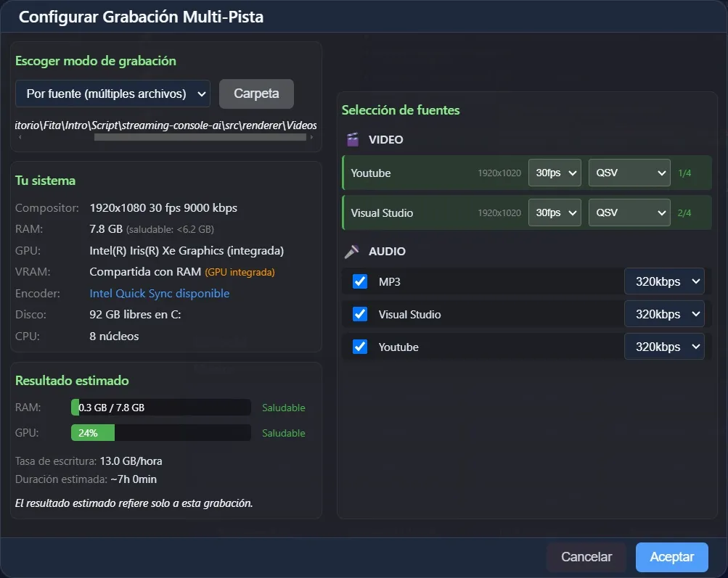
Task: Click the AUDIO section icon
Action: click(x=352, y=252)
